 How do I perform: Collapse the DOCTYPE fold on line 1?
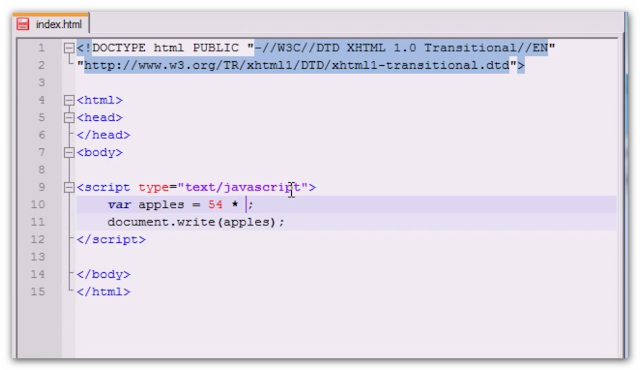coord(69,48)
